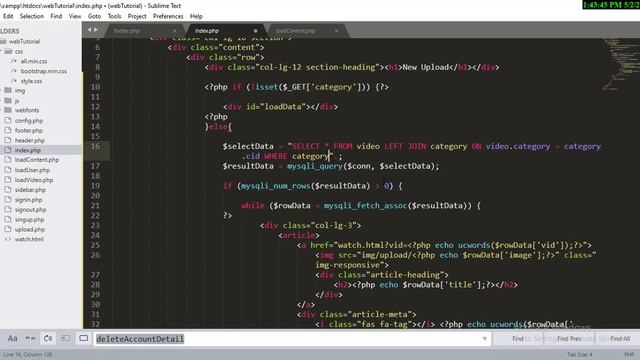Image resolution: width=640 pixels, height=360 pixels.
Task: Open the Goto menu
Action: pos(94,16)
